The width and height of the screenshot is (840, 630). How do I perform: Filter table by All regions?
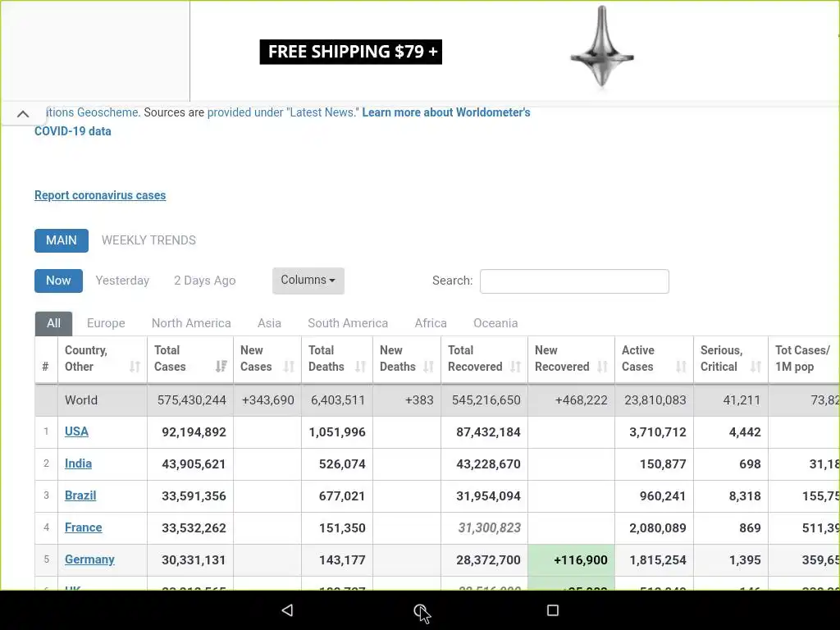(53, 323)
